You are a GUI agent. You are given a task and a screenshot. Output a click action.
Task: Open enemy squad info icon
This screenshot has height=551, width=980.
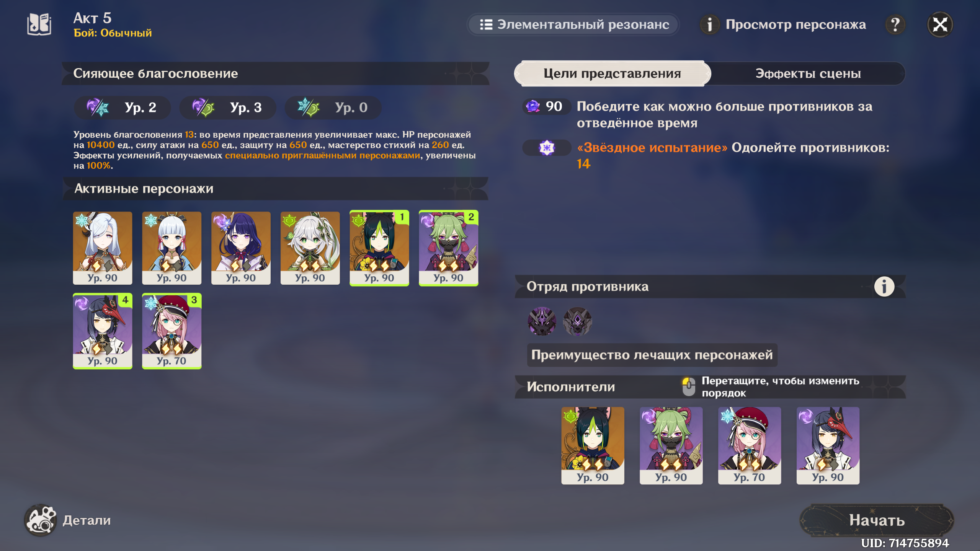(x=884, y=287)
